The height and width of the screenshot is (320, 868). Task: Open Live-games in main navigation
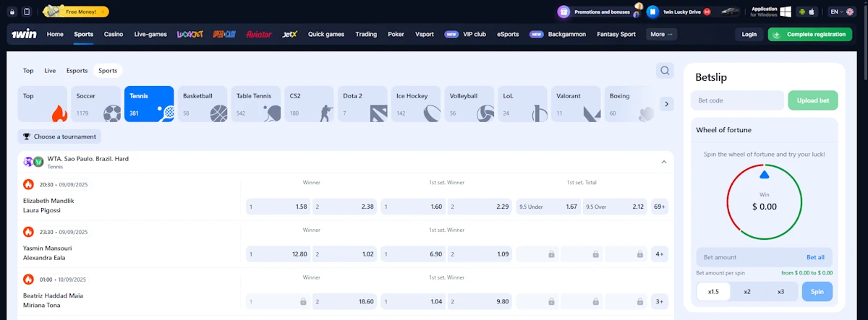[150, 34]
